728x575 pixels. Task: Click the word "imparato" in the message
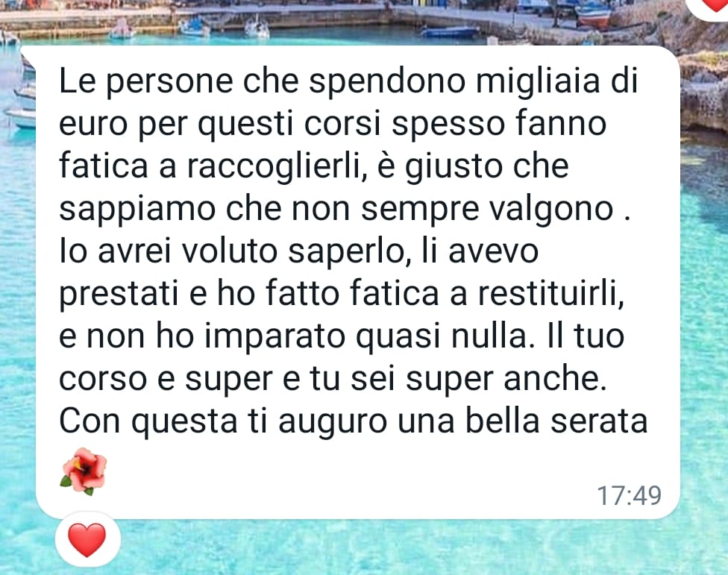[x=274, y=337]
